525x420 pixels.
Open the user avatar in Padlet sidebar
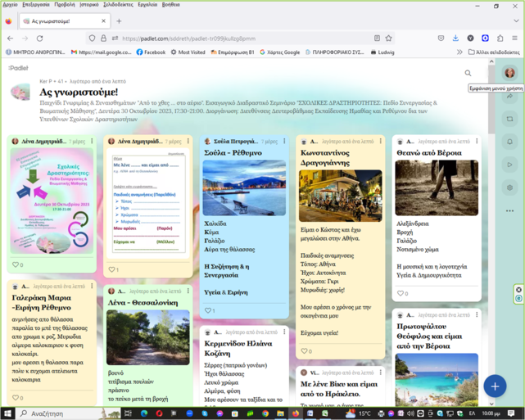coord(509,73)
